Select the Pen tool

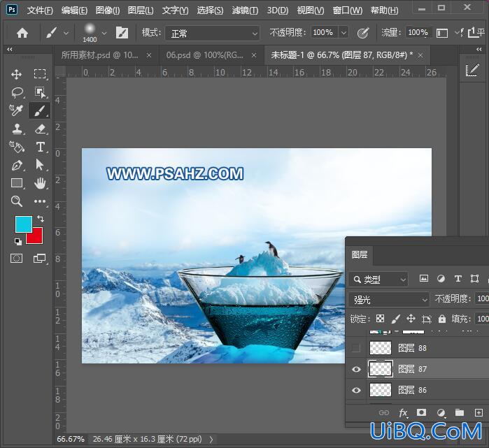tap(17, 165)
